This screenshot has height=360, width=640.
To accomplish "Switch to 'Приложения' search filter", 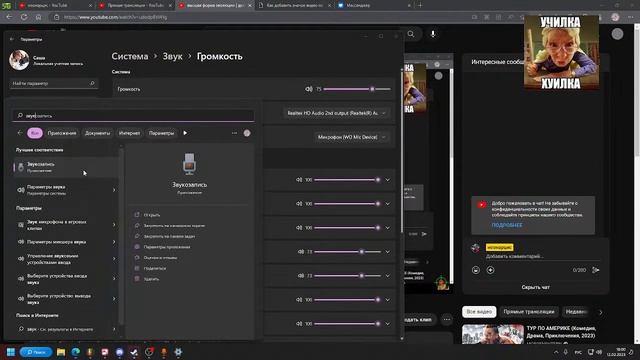I will point(62,133).
